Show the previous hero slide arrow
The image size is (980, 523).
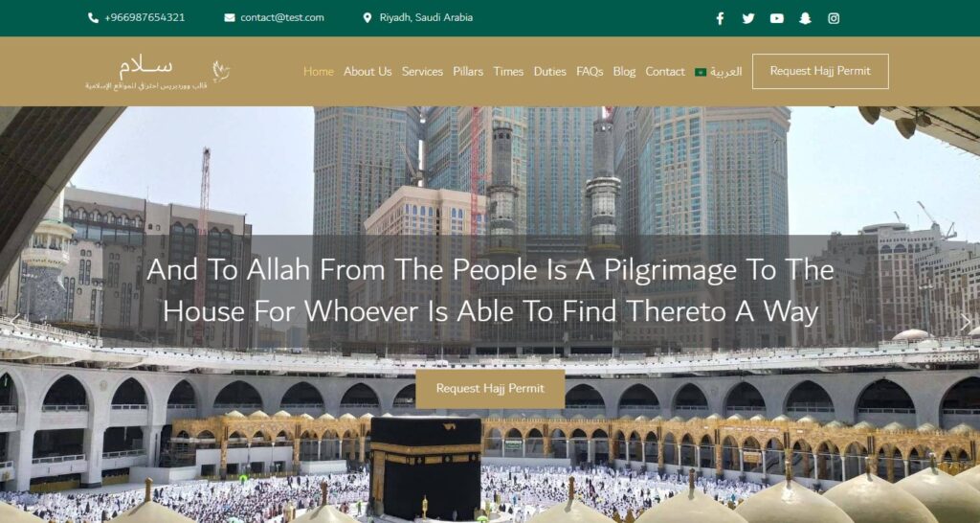pyautogui.click(x=13, y=322)
